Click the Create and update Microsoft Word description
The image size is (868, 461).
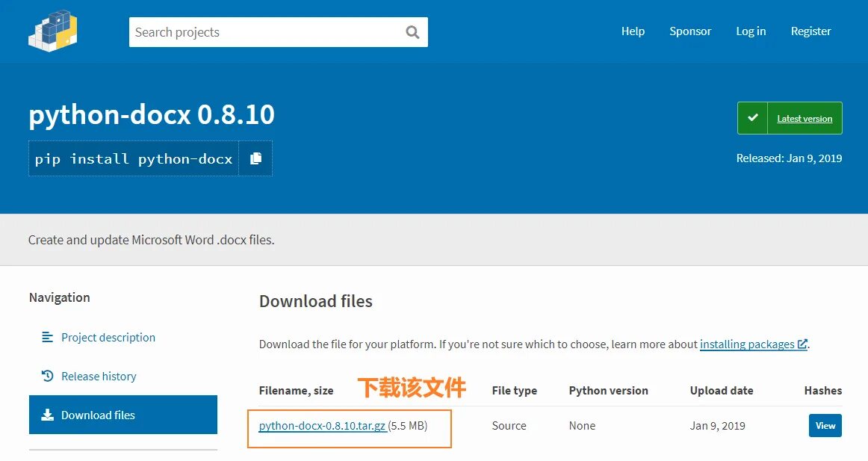pyautogui.click(x=151, y=240)
